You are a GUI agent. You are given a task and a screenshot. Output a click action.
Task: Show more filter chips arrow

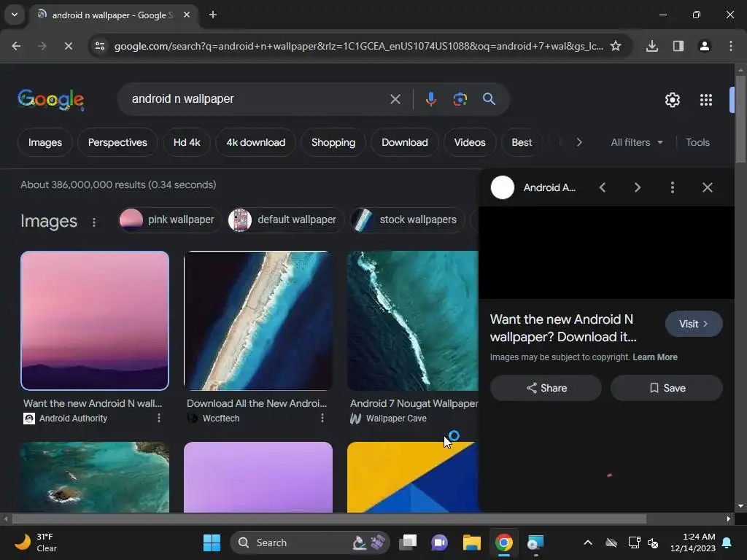click(x=578, y=142)
